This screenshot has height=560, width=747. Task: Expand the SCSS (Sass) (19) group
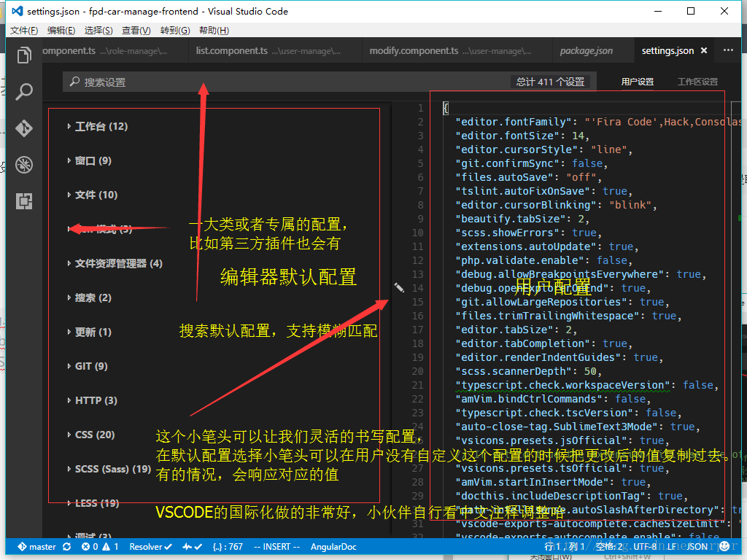109,469
